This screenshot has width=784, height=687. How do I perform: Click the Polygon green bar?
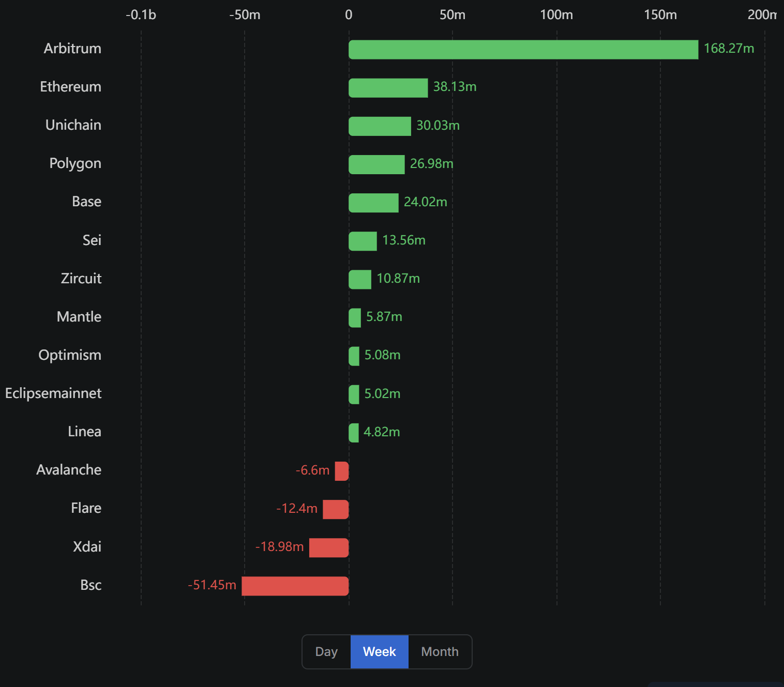click(376, 164)
